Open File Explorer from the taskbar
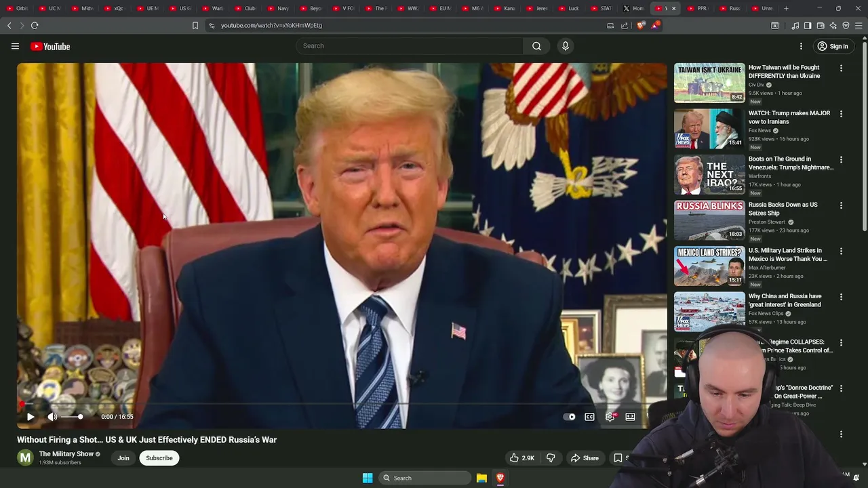 pyautogui.click(x=481, y=478)
